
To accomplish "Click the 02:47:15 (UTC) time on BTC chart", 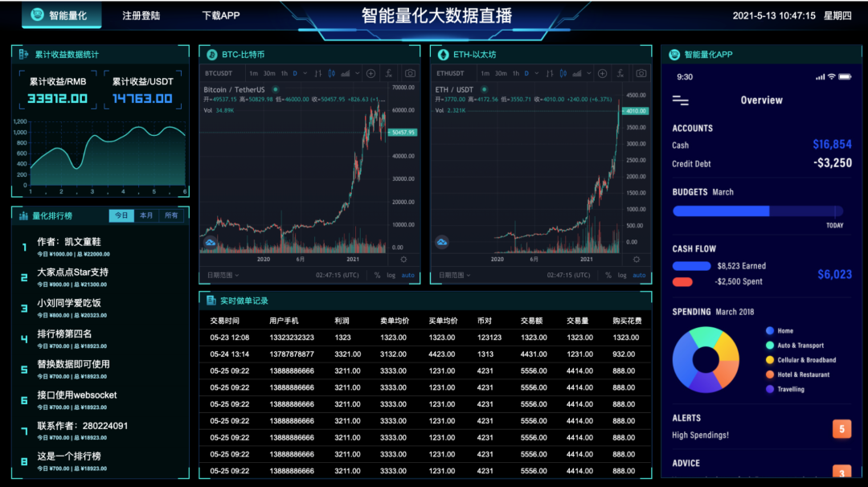I will [337, 275].
